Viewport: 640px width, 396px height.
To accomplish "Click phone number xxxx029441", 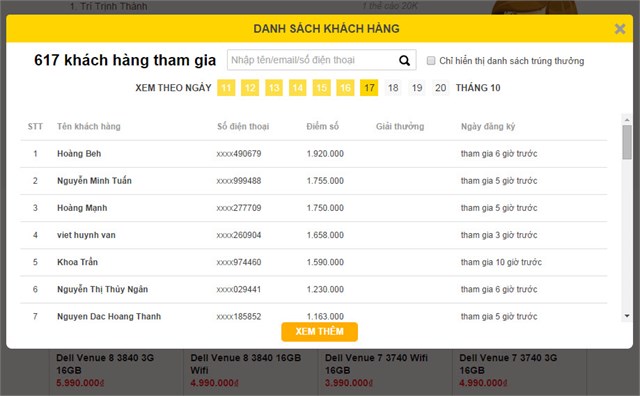I will [239, 289].
